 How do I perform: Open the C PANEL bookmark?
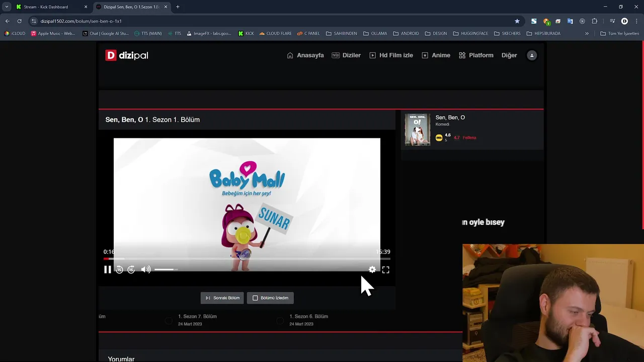(308, 34)
